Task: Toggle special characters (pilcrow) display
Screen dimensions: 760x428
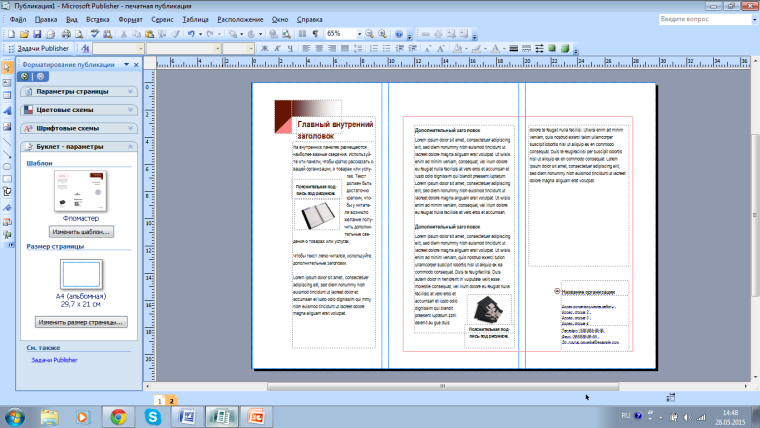Action: point(314,33)
